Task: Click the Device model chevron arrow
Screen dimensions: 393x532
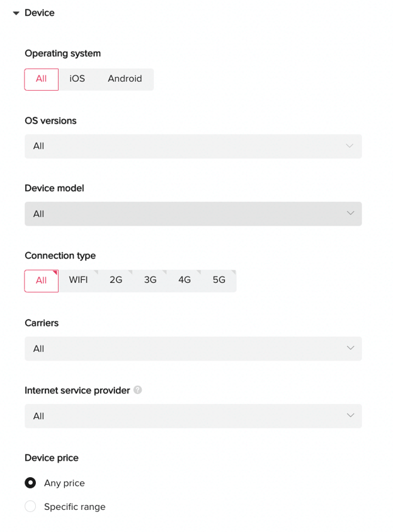Action: tap(350, 213)
